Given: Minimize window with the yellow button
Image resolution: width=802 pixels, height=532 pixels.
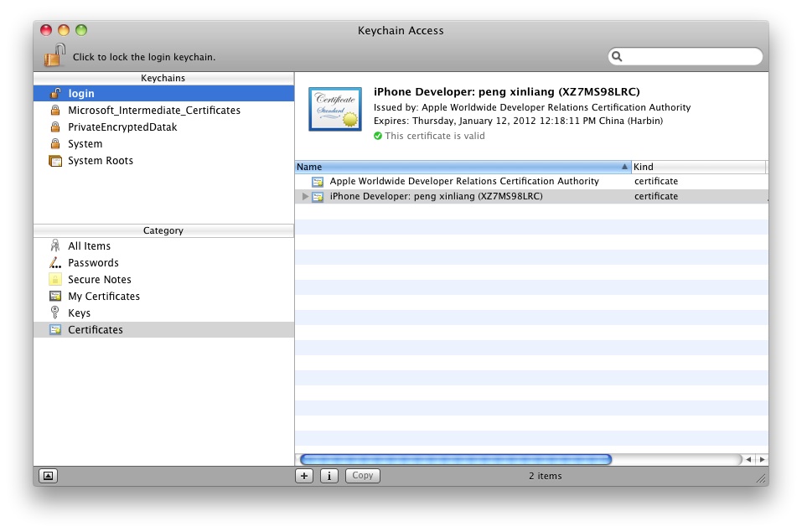Looking at the screenshot, I should click(64, 30).
